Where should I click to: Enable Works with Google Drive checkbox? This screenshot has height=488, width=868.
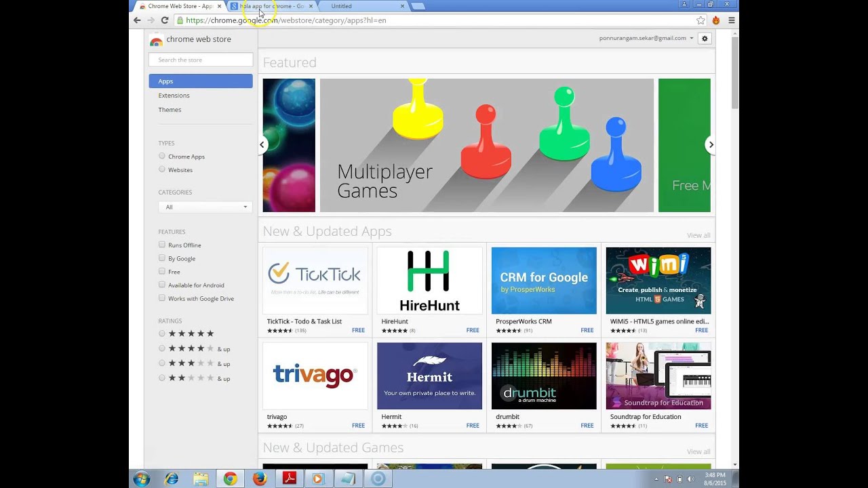coord(162,298)
